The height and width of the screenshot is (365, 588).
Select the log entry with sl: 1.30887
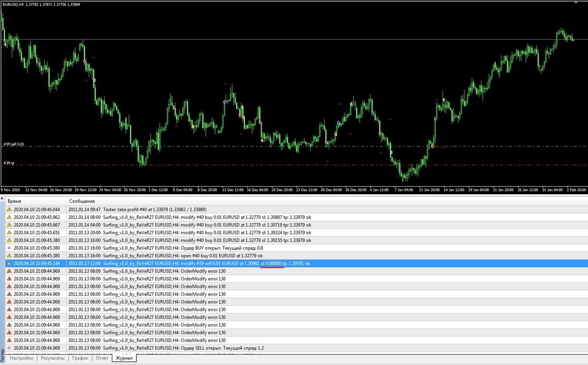296,217
